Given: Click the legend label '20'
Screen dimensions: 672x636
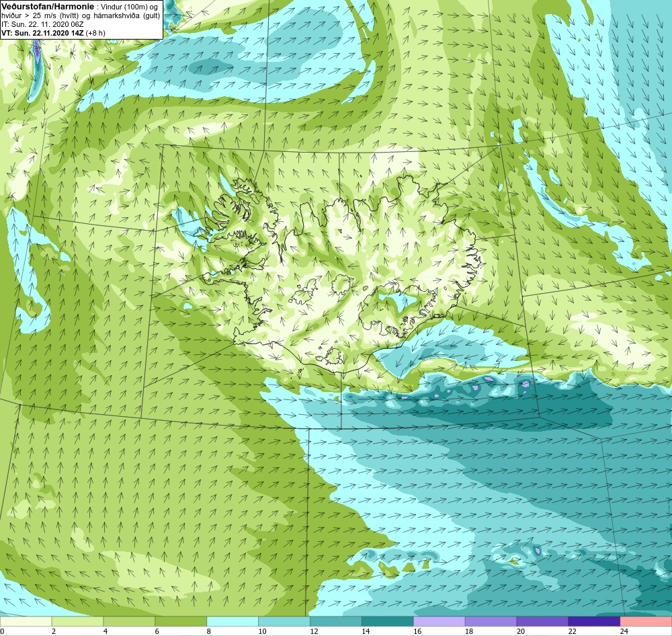Looking at the screenshot, I should click(x=520, y=631).
